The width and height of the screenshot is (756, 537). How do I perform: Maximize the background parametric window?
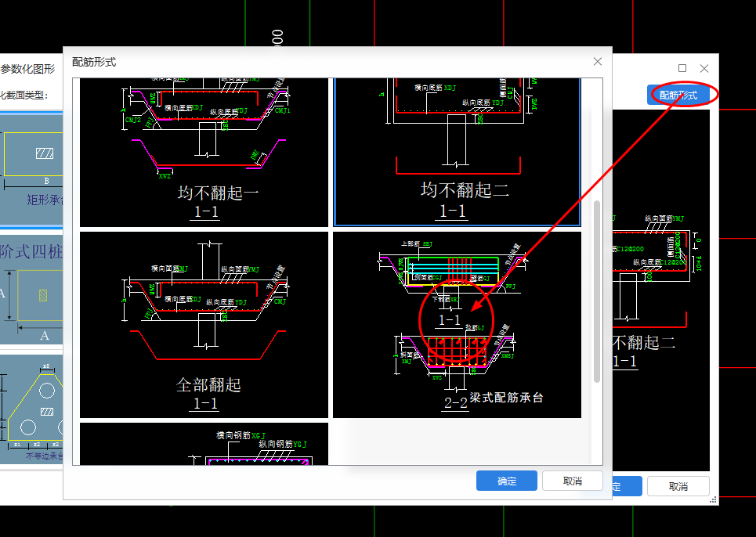pos(682,68)
